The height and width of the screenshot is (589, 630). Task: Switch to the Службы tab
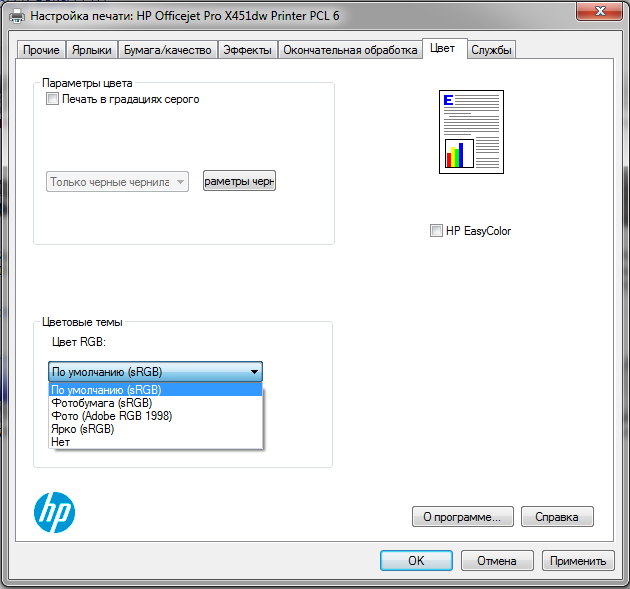point(491,50)
